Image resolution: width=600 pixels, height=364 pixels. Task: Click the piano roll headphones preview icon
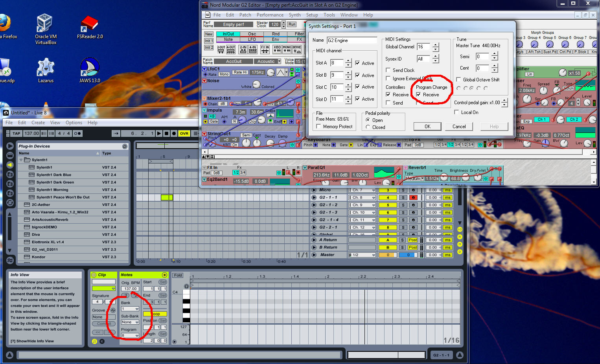click(x=186, y=286)
